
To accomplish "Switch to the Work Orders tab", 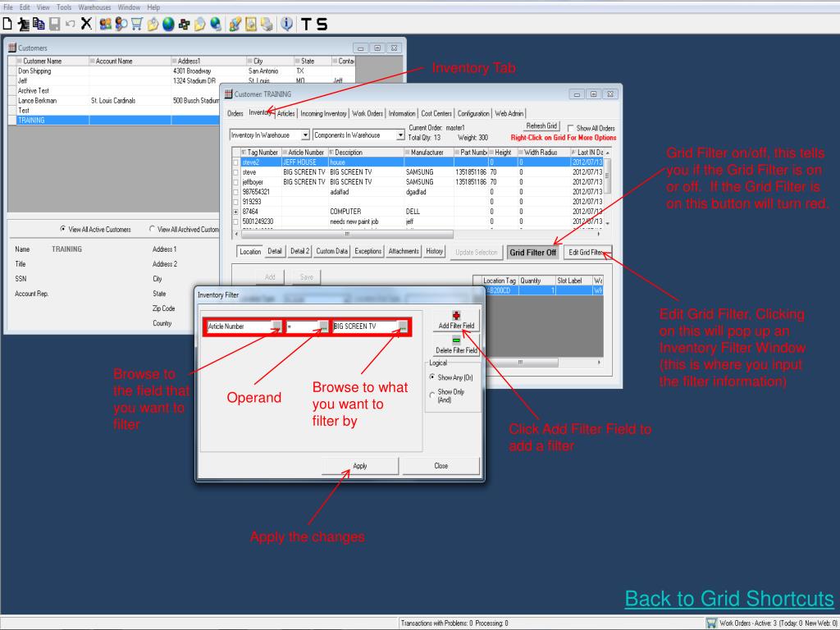I will point(367,113).
